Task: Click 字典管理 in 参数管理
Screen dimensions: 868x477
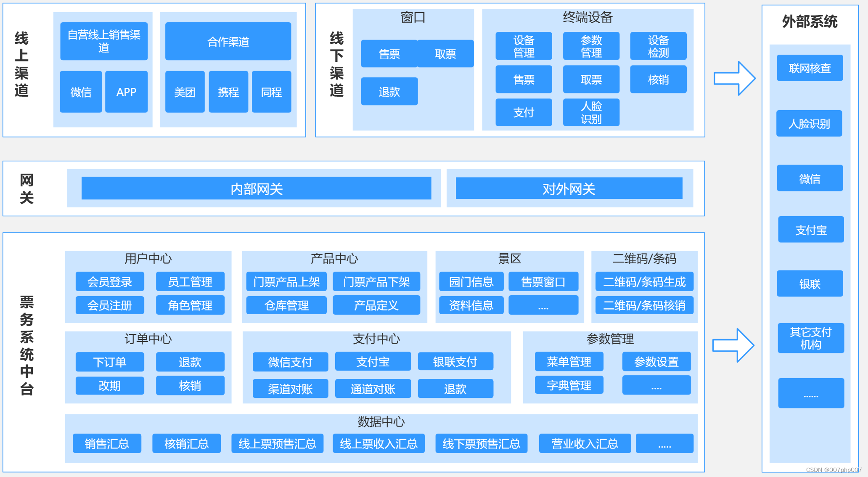Action: [569, 385]
